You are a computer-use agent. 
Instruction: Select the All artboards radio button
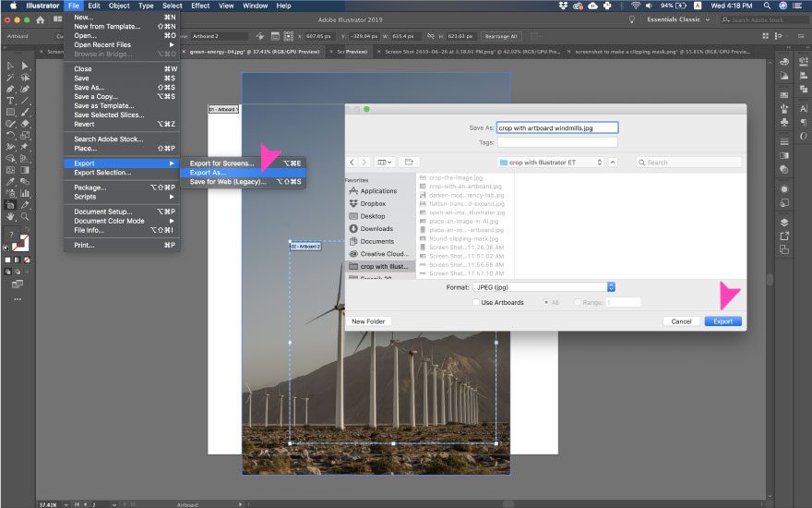coord(547,302)
